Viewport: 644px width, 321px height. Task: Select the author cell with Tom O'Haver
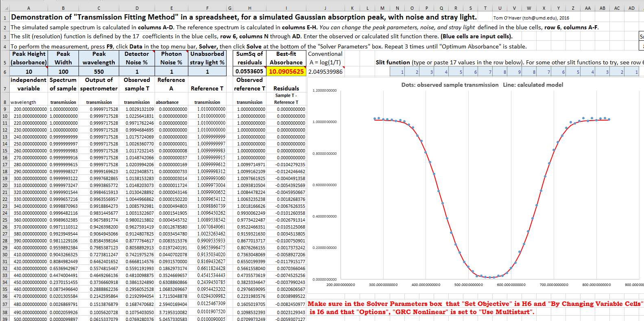[531, 18]
